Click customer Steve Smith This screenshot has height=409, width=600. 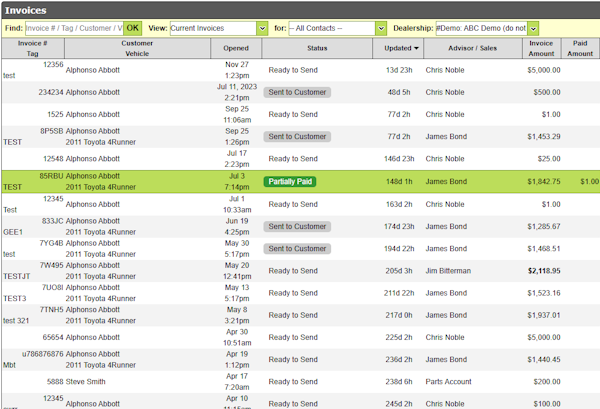(x=92, y=381)
